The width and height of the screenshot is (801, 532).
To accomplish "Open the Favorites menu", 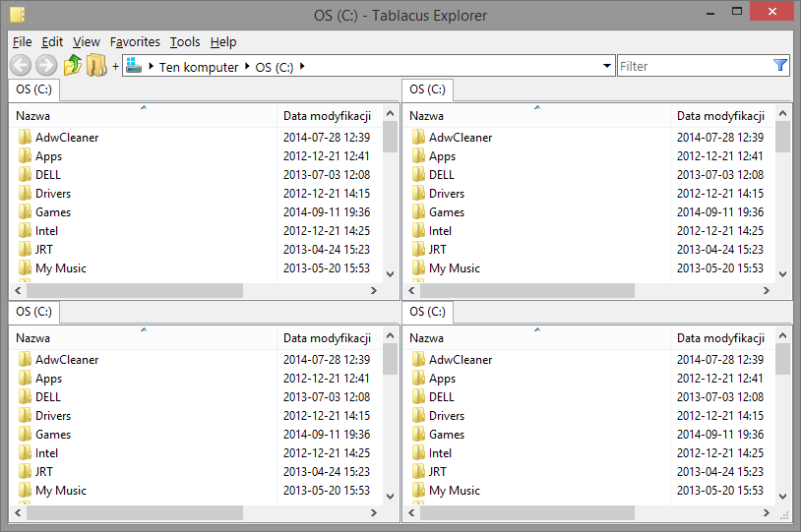I will click(x=135, y=42).
